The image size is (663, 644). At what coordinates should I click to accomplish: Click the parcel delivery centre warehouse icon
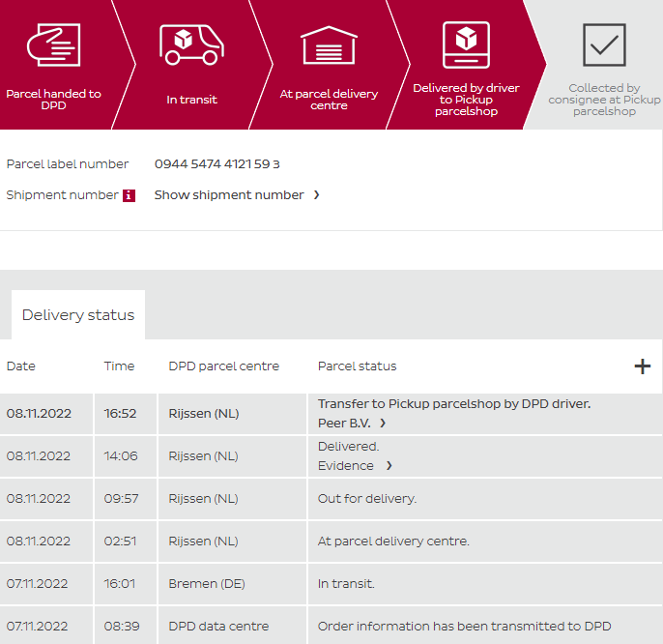[329, 44]
